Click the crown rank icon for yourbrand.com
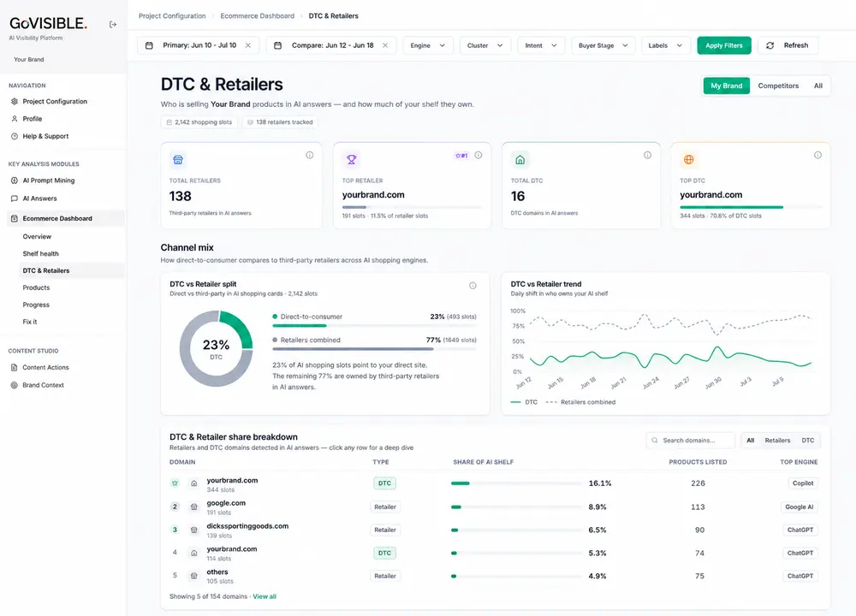Image resolution: width=856 pixels, height=616 pixels. point(175,483)
